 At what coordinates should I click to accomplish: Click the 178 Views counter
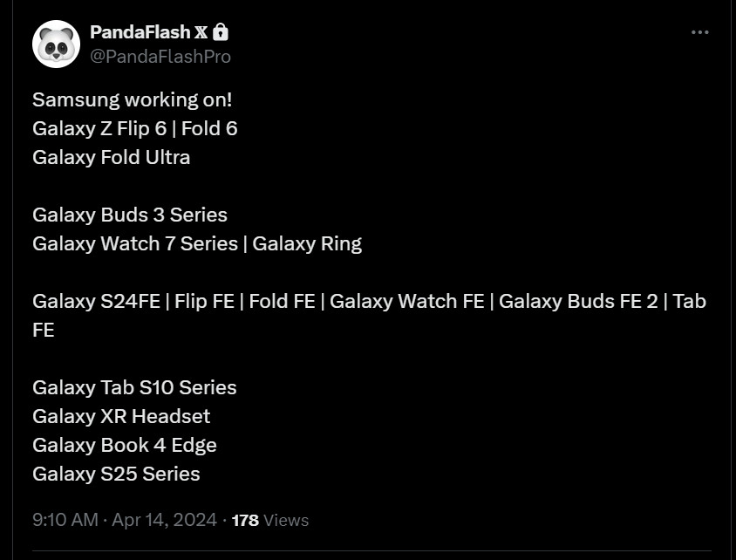coord(270,520)
